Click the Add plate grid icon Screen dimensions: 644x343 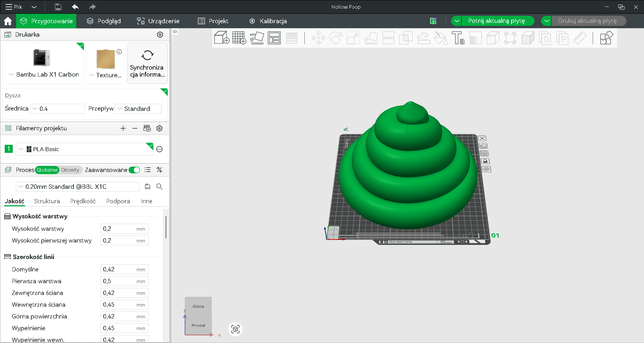239,38
